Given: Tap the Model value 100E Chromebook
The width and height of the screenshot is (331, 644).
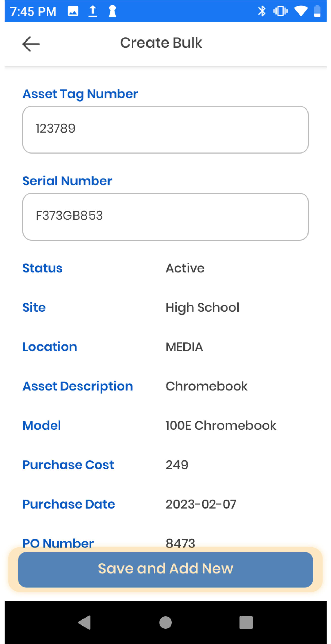Looking at the screenshot, I should [x=221, y=426].
